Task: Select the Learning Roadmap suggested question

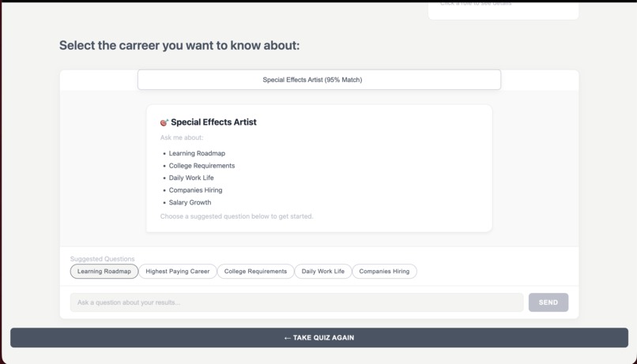Action: pos(104,271)
